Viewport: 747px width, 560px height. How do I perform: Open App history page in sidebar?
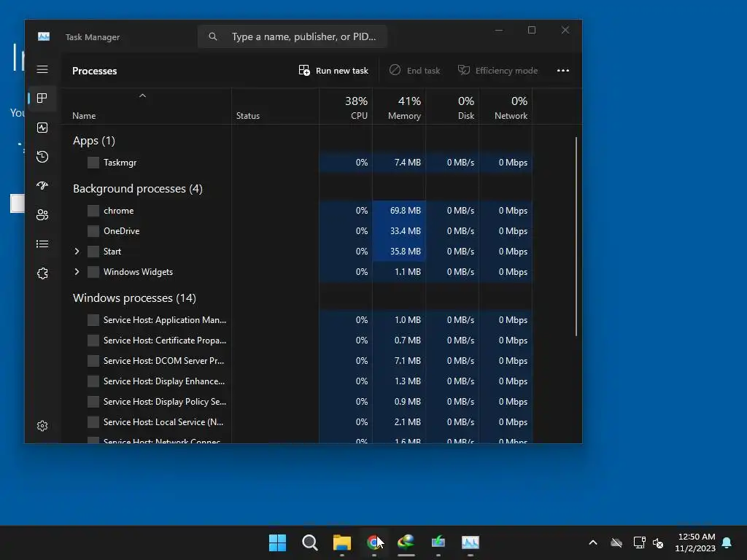pyautogui.click(x=42, y=157)
